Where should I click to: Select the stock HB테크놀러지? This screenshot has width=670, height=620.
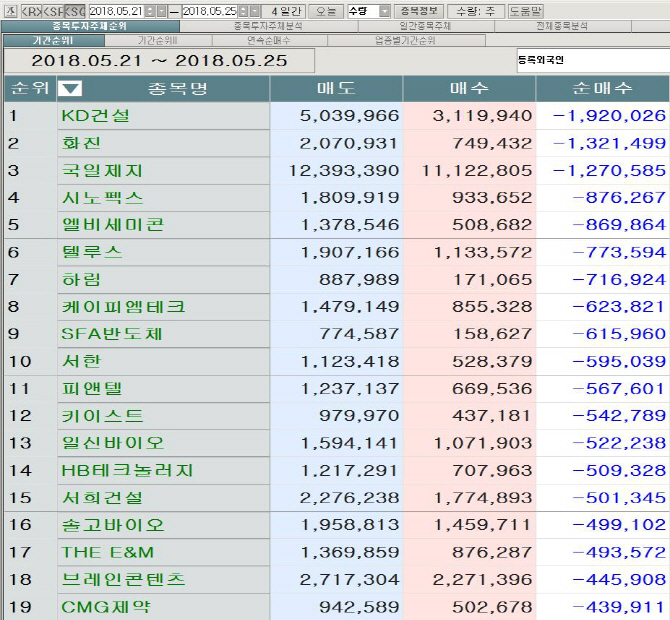click(127, 470)
